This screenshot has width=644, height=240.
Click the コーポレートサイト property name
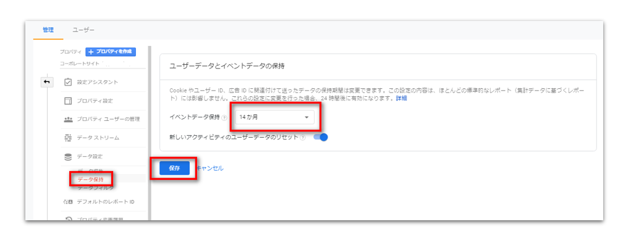[79, 64]
